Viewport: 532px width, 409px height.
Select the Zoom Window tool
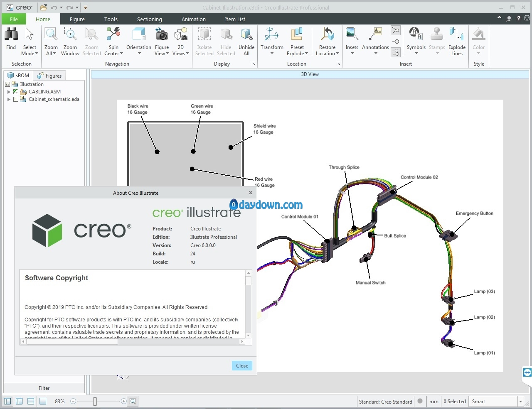coord(70,35)
